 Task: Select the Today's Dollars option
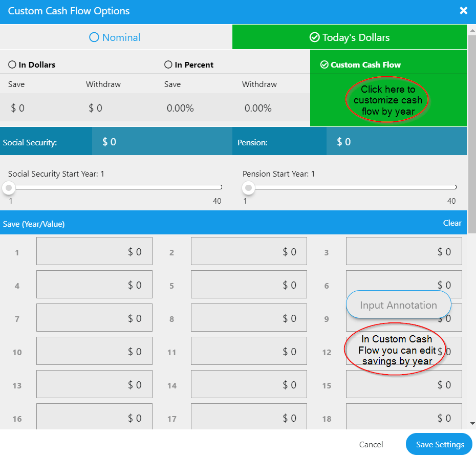[350, 37]
